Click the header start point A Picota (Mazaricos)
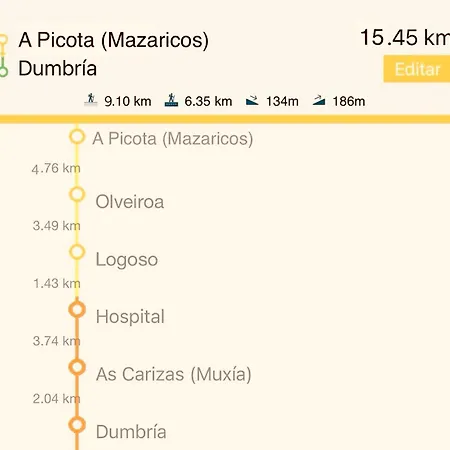The image size is (450, 450). 114,40
